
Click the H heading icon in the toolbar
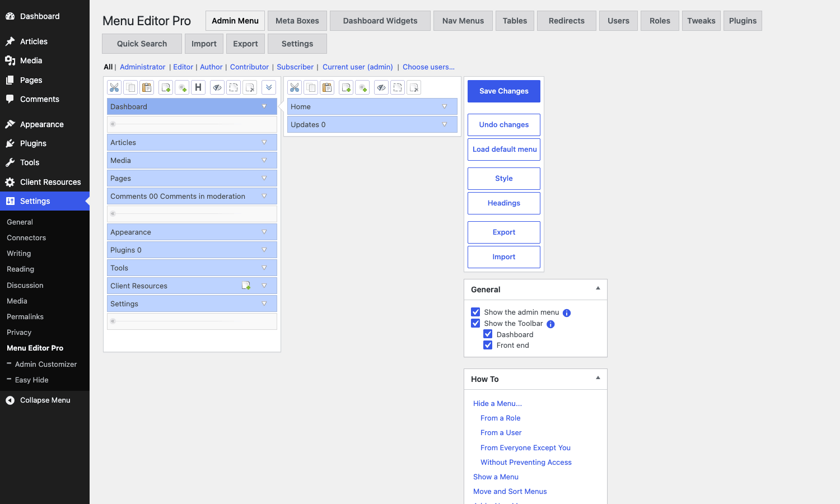pos(198,87)
